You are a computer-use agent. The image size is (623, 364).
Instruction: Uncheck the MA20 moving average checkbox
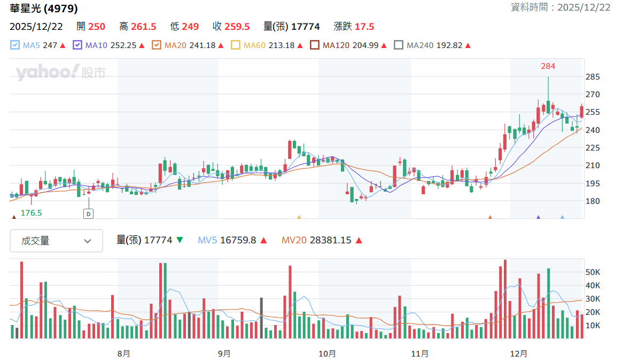157,45
